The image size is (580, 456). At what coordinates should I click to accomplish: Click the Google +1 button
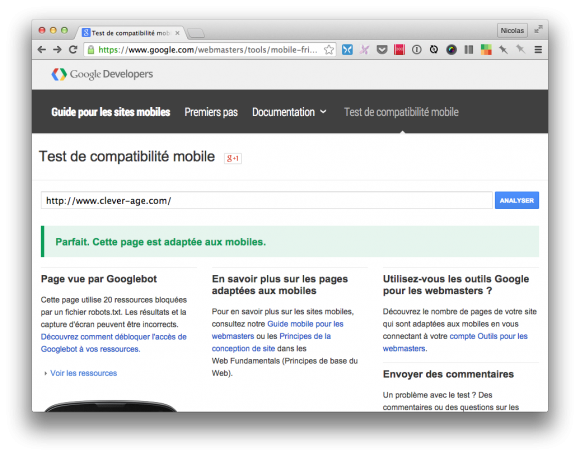[x=233, y=158]
